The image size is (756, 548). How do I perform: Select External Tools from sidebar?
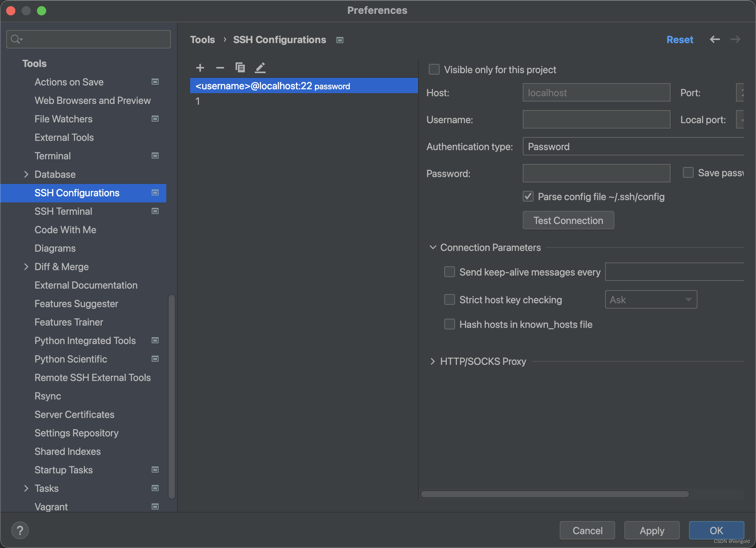pyautogui.click(x=65, y=137)
